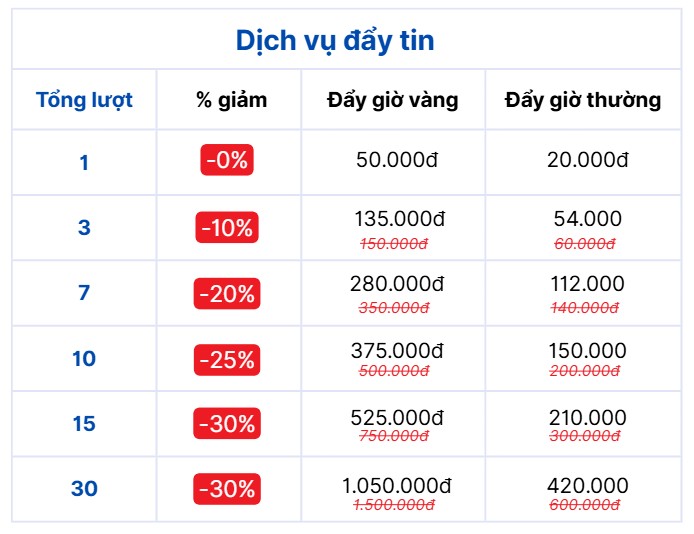This screenshot has width=694, height=534.
Task: Click the "Đẩy giờ thường" column header
Action: (583, 100)
